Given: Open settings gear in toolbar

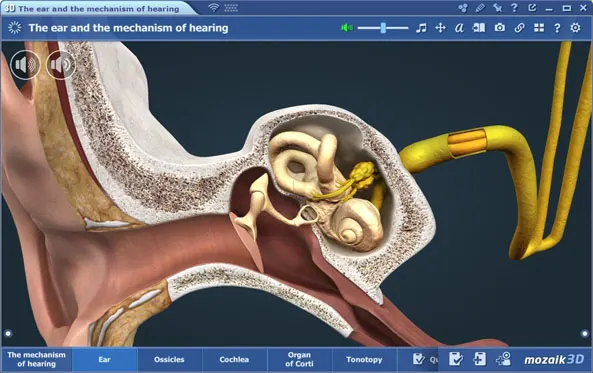Looking at the screenshot, I should click(x=575, y=28).
